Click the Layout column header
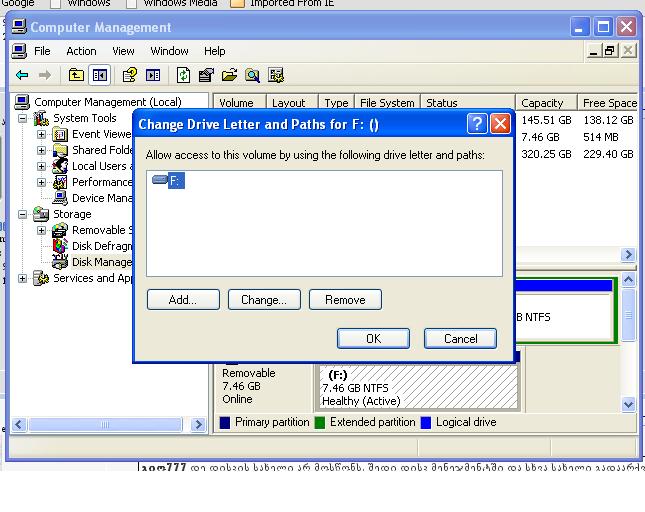 pyautogui.click(x=292, y=102)
